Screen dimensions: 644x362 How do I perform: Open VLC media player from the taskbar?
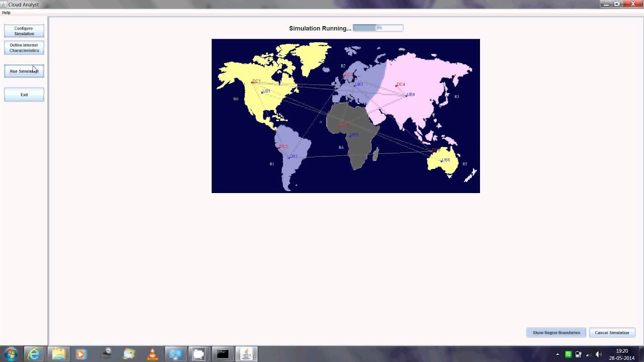pyautogui.click(x=152, y=354)
